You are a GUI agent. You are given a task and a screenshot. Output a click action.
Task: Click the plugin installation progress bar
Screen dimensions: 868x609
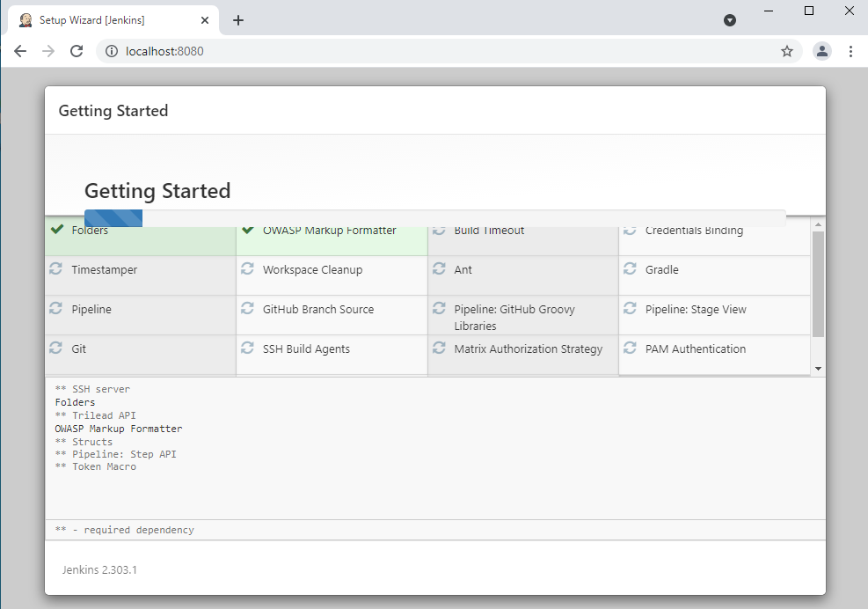tap(434, 218)
